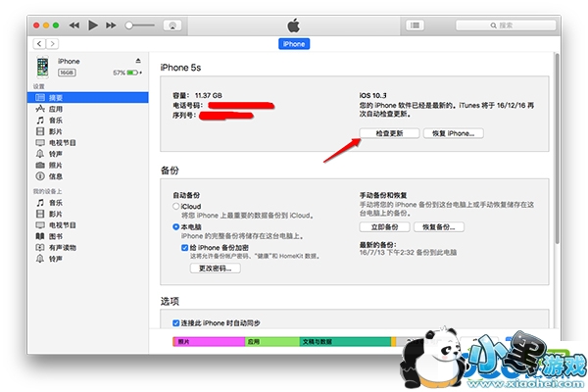This screenshot has width=588, height=392.
Task: Open the list view toolbar button
Action: 415,25
